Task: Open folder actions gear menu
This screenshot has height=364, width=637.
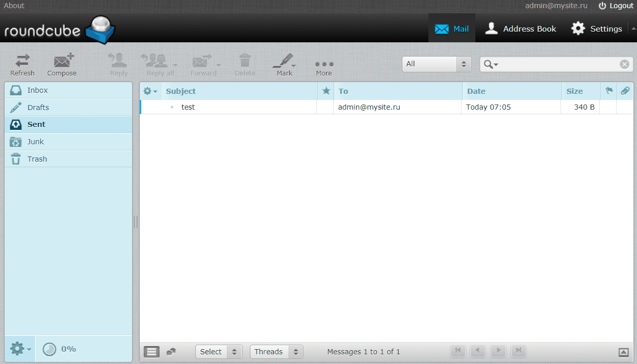Action: [x=20, y=349]
